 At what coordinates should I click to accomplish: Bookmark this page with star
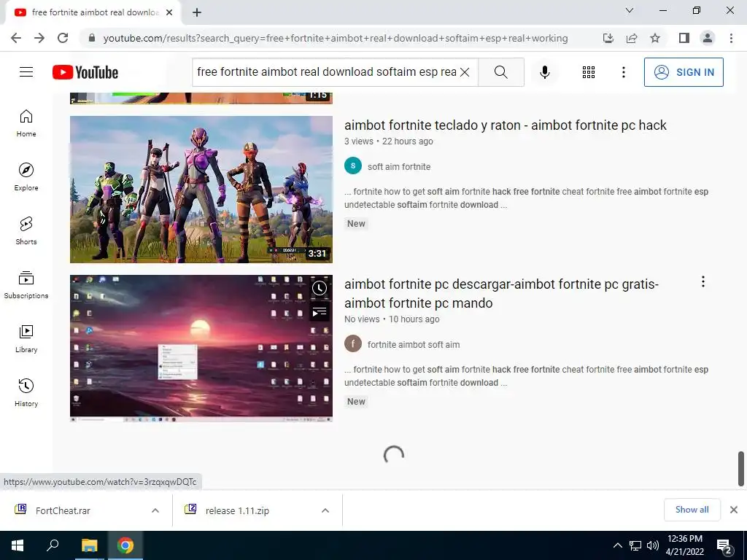point(655,38)
